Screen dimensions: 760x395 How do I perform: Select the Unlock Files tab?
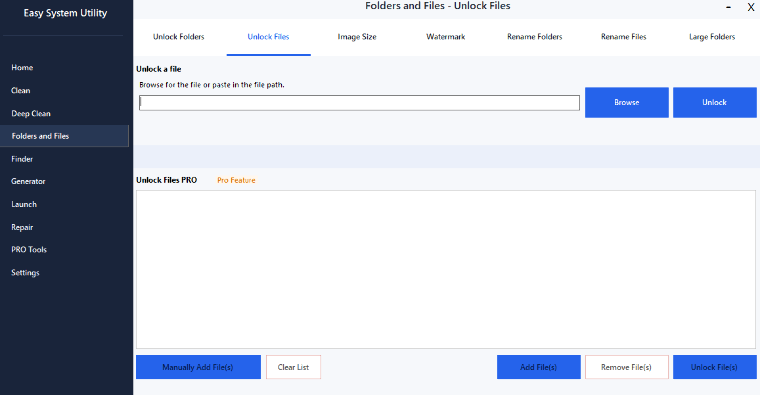[269, 37]
